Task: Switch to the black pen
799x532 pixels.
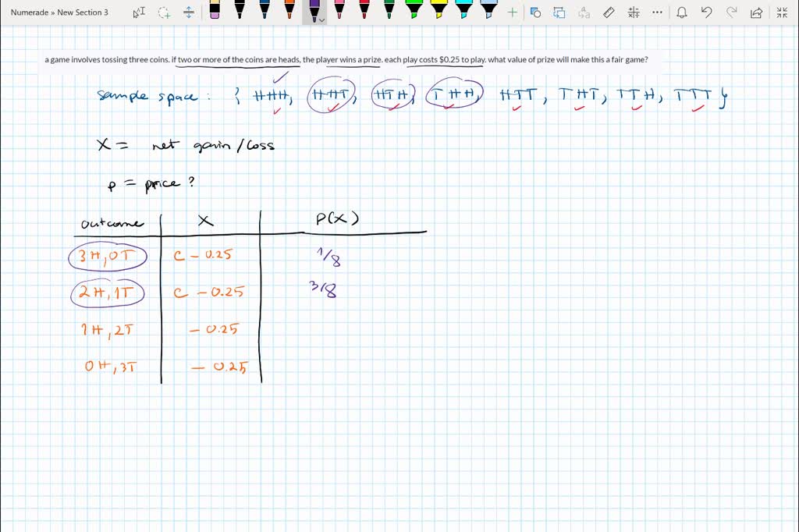Action: point(240,12)
